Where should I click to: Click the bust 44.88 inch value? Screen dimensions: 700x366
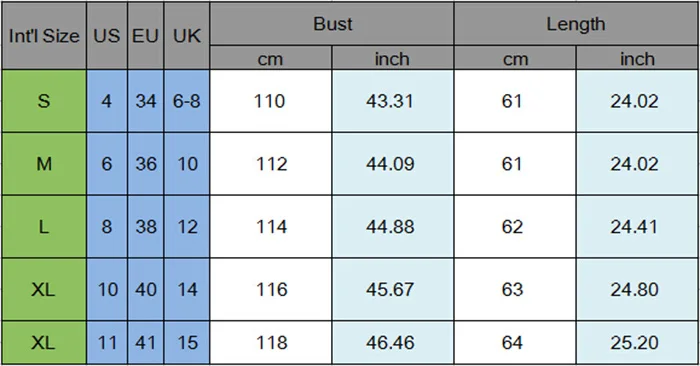tap(390, 227)
